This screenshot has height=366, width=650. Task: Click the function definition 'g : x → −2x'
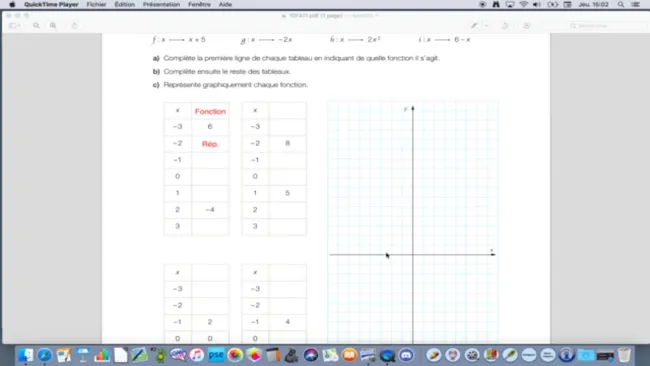click(267, 40)
